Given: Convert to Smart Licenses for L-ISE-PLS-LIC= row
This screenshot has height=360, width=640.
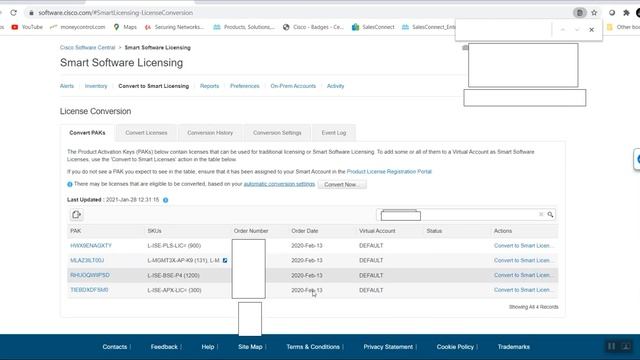Looking at the screenshot, I should pos(524,246).
